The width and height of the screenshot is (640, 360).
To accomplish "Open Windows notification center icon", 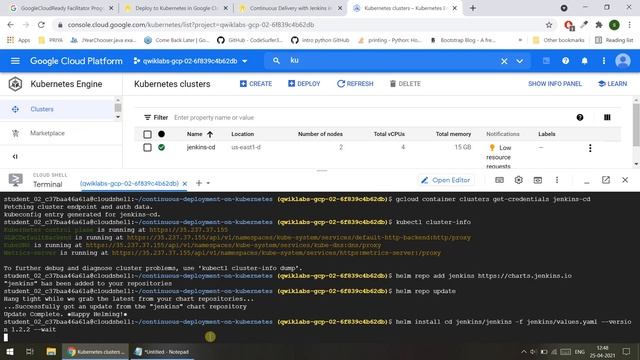I will tap(626, 352).
